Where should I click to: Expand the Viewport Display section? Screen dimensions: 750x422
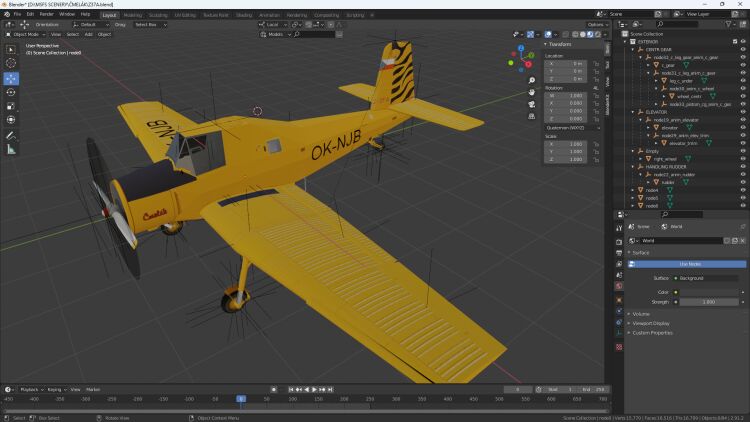tap(655, 323)
